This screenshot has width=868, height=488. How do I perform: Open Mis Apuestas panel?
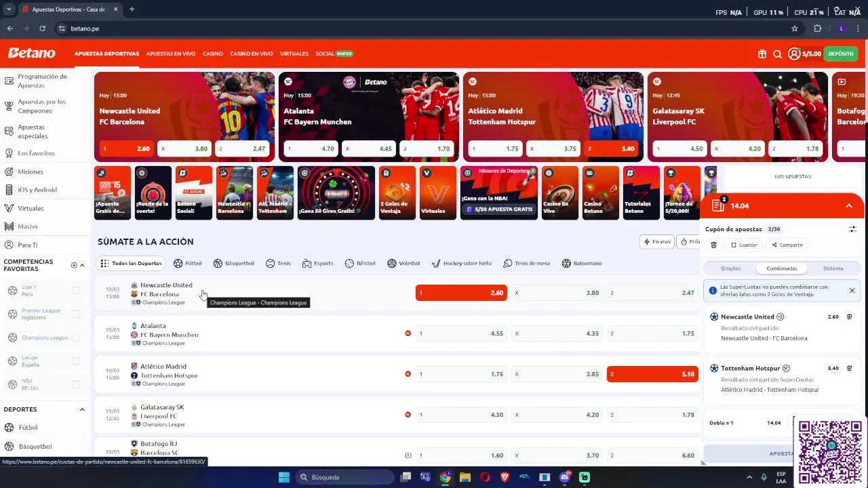[x=793, y=176]
